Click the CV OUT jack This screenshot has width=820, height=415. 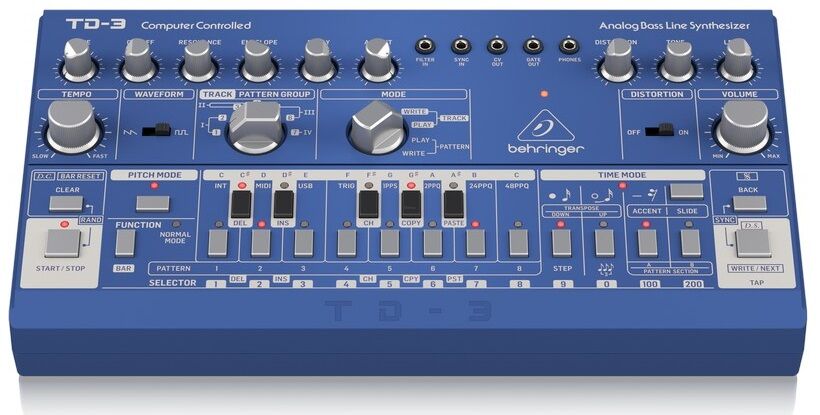[x=497, y=47]
